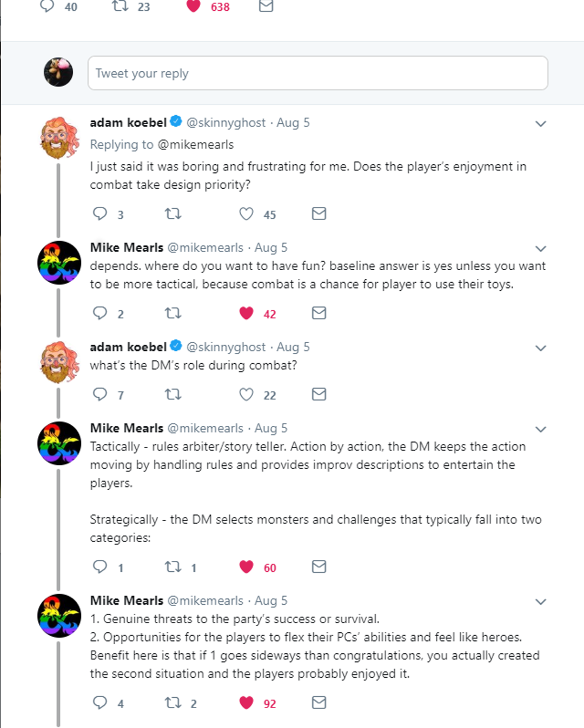The height and width of the screenshot is (728, 584).
Task: Open envelope icon on Mike's depends tweet
Action: click(318, 313)
